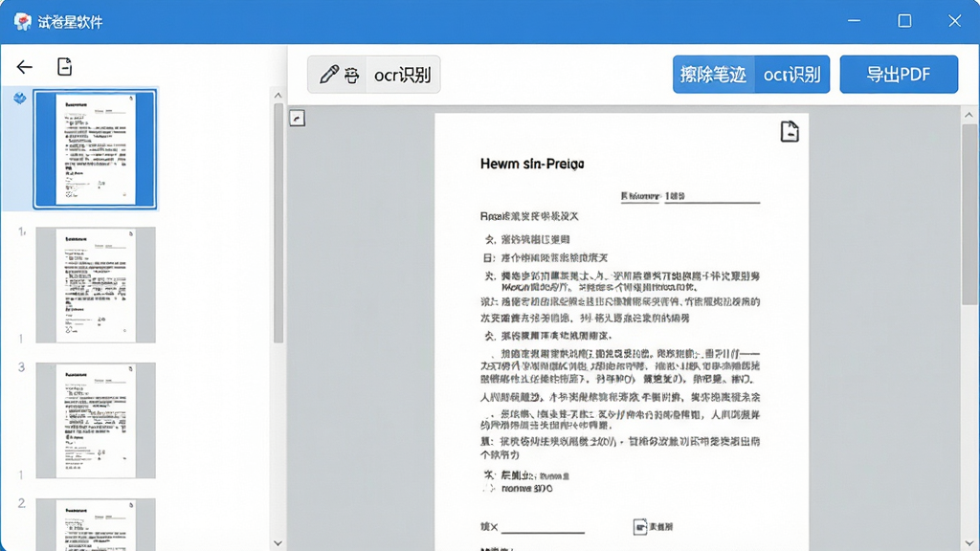Click the small corner icon at canvas top-left
Viewport: 980px width, 551px height.
(298, 118)
